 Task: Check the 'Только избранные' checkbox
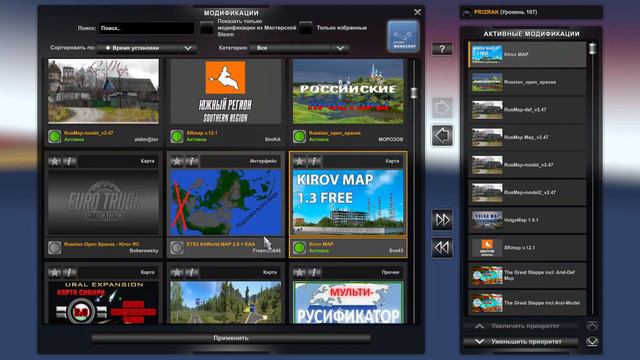306,28
